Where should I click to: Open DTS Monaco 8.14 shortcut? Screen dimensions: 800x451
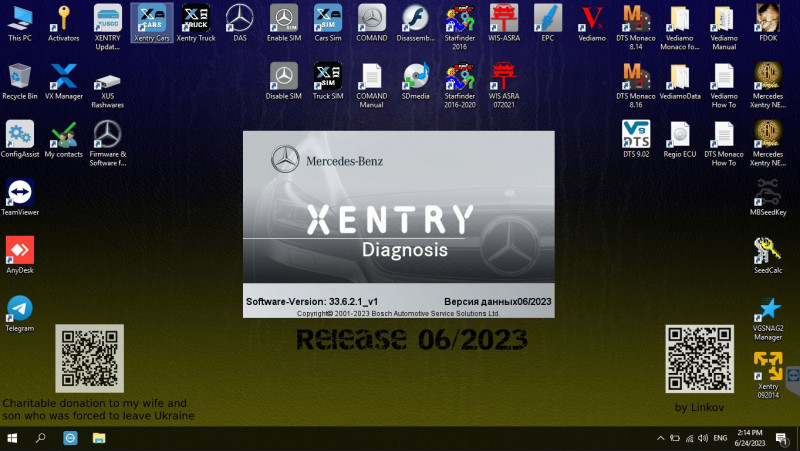[636, 28]
